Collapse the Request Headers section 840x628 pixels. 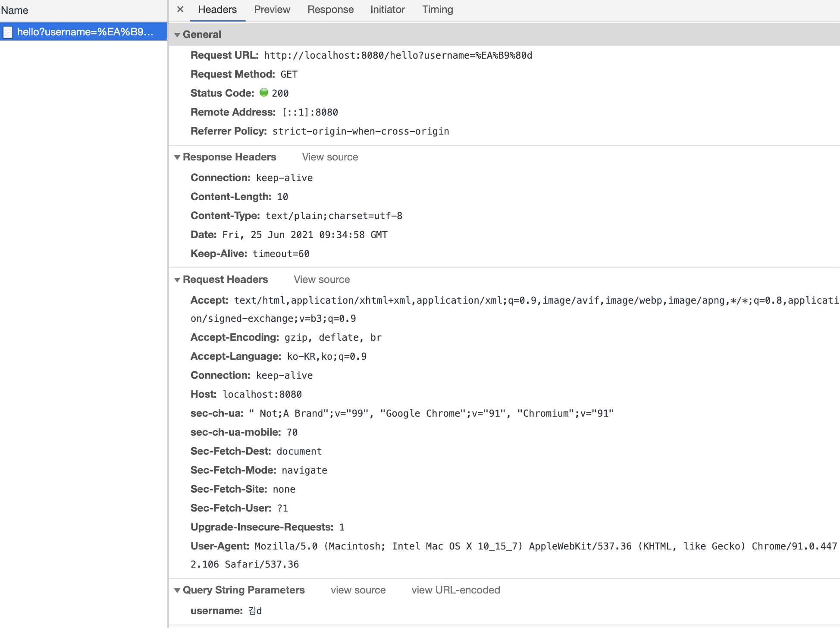pos(177,280)
